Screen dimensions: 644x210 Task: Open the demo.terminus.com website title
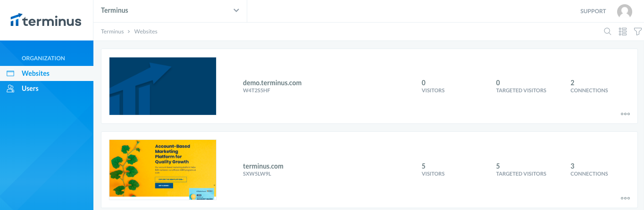pos(272,83)
